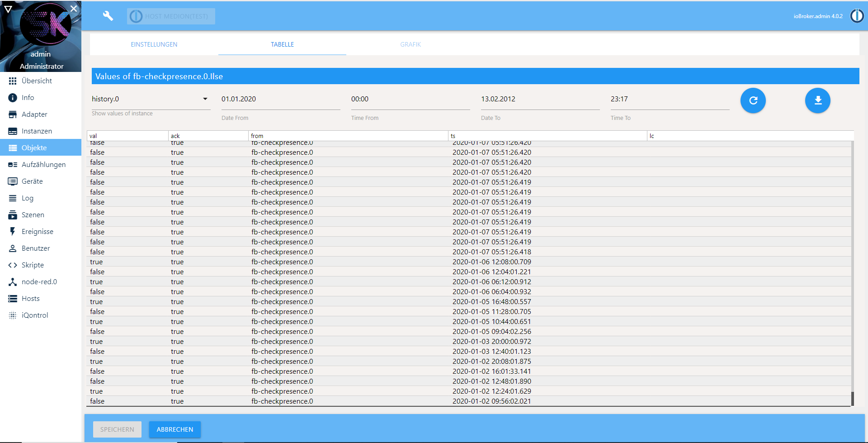Open the Hosts server icon
The width and height of the screenshot is (868, 443).
[13, 299]
